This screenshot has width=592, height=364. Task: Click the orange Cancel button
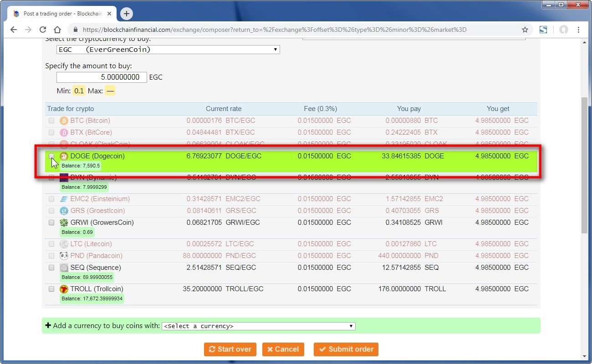[283, 349]
